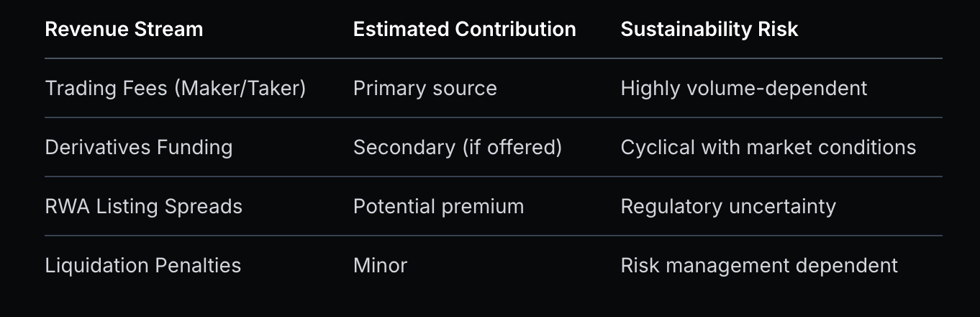This screenshot has width=980, height=317.
Task: Click the Primary source cell
Action: [x=425, y=88]
